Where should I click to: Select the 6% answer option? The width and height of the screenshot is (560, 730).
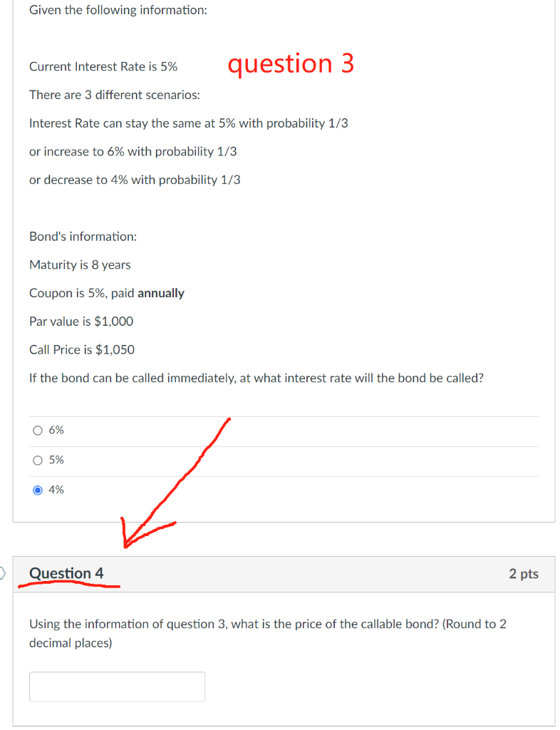(x=38, y=430)
